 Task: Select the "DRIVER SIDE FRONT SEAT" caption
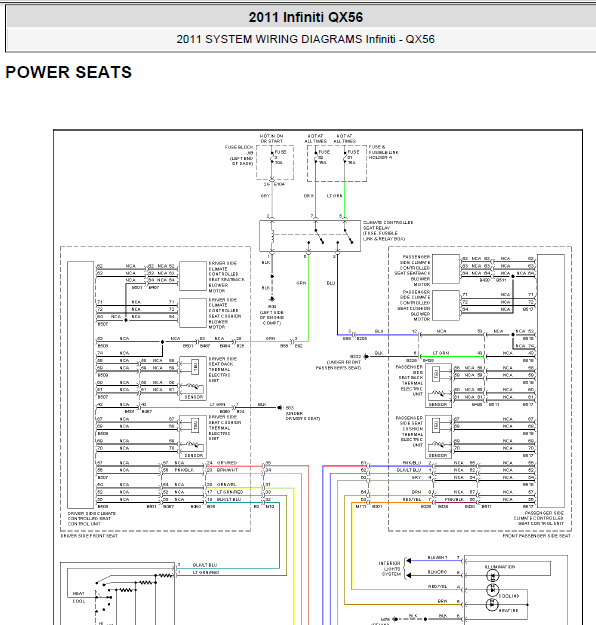click(x=89, y=536)
